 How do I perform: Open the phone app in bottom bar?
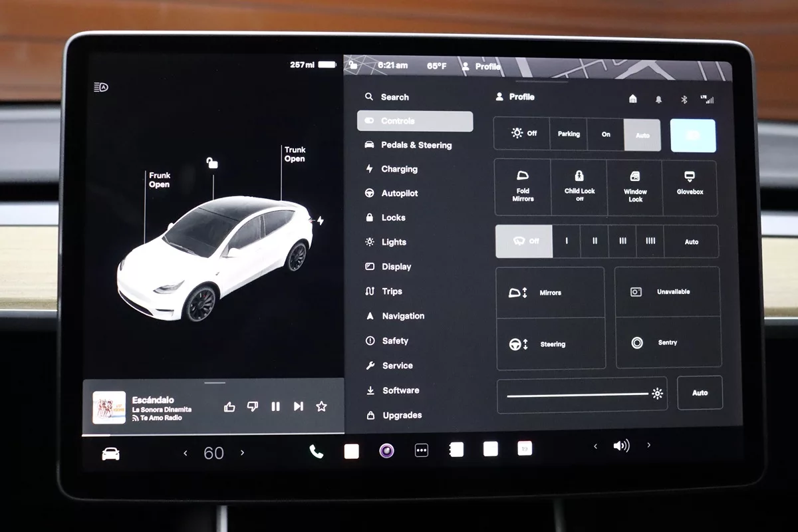(x=316, y=452)
